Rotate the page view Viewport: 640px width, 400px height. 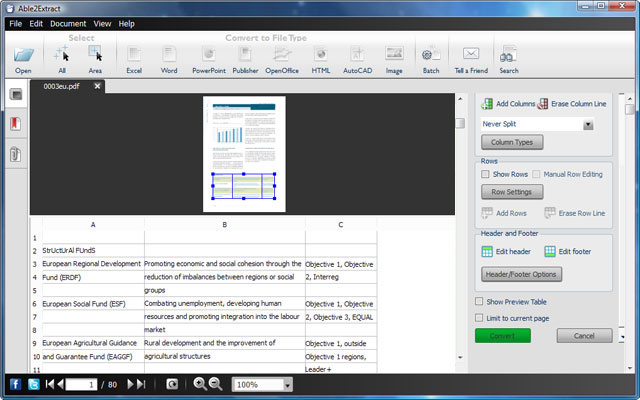point(172,384)
